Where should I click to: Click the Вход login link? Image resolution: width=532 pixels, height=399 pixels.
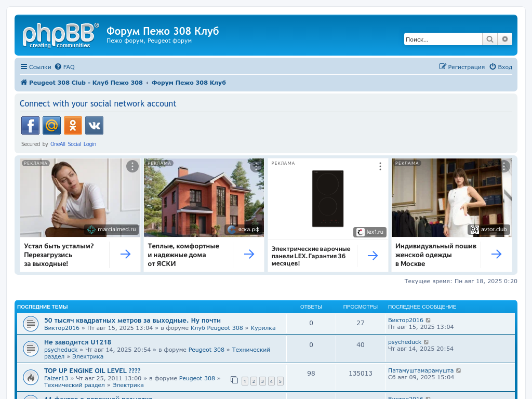(501, 67)
